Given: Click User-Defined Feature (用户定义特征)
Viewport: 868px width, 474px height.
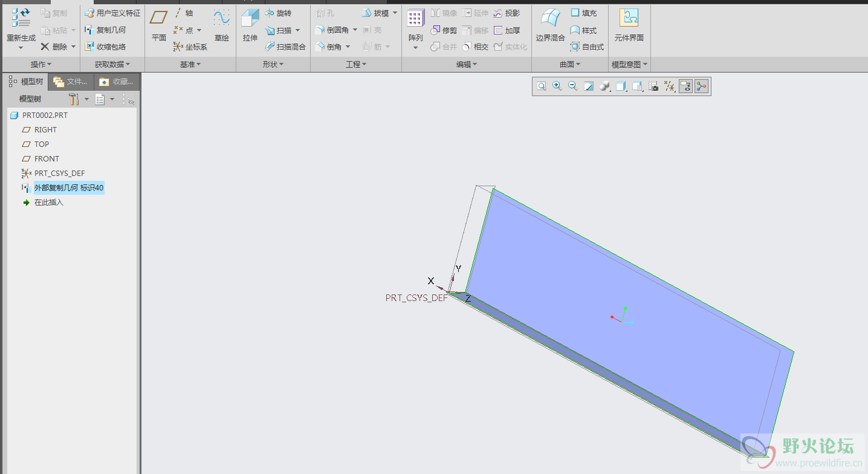Looking at the screenshot, I should pyautogui.click(x=112, y=13).
